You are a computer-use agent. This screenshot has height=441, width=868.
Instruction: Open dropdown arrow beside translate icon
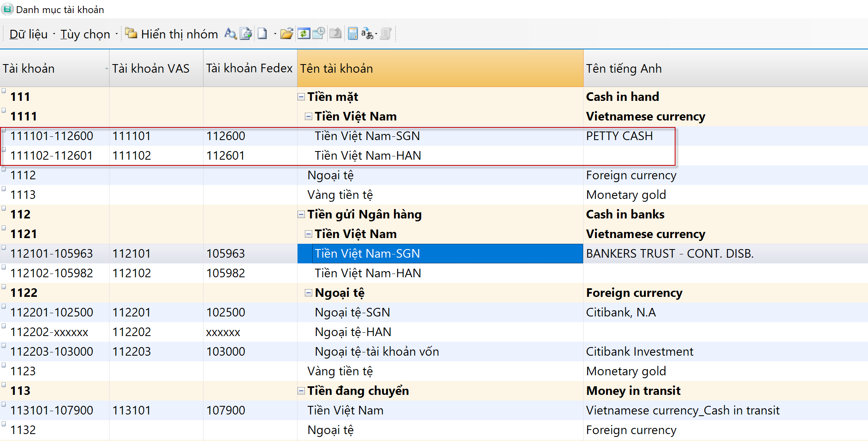tap(376, 34)
